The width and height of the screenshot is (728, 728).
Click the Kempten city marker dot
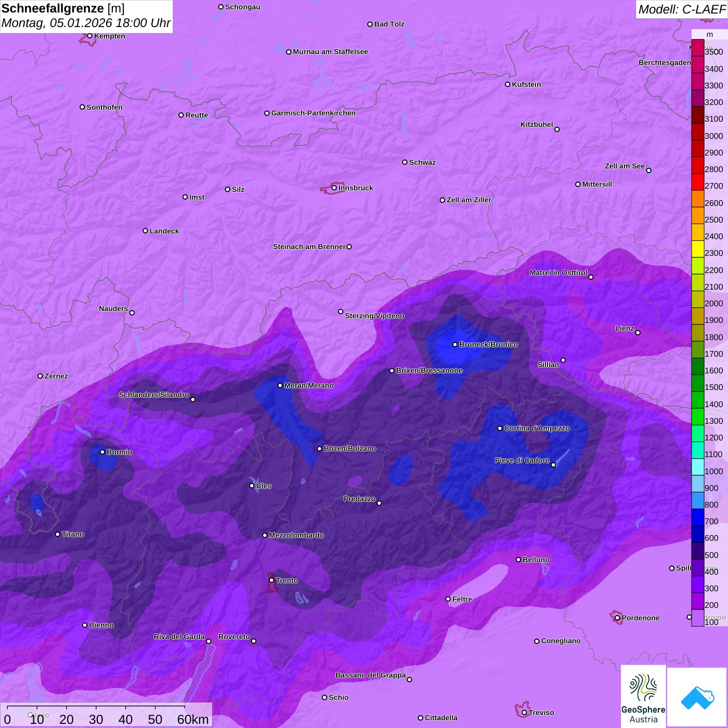[89, 36]
